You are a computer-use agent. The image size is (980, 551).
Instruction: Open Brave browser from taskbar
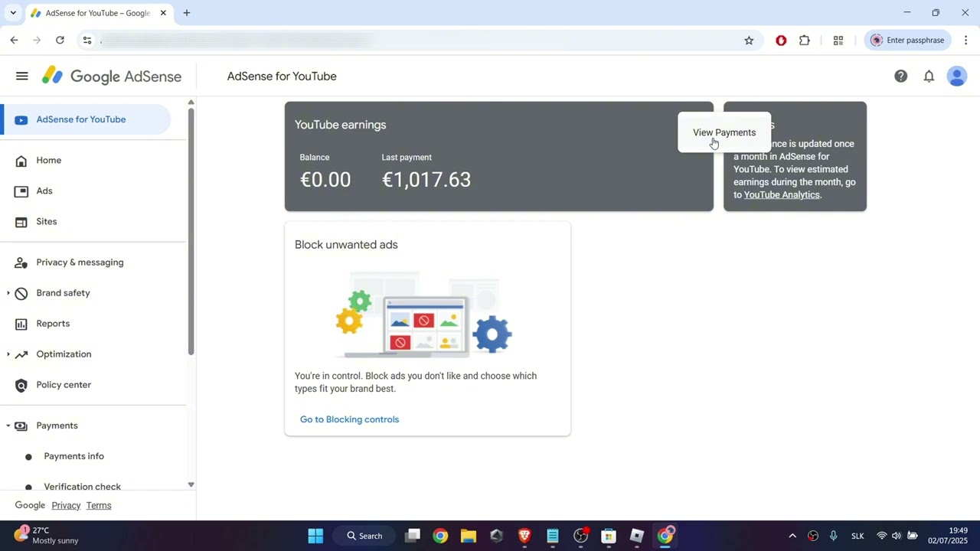(x=524, y=536)
